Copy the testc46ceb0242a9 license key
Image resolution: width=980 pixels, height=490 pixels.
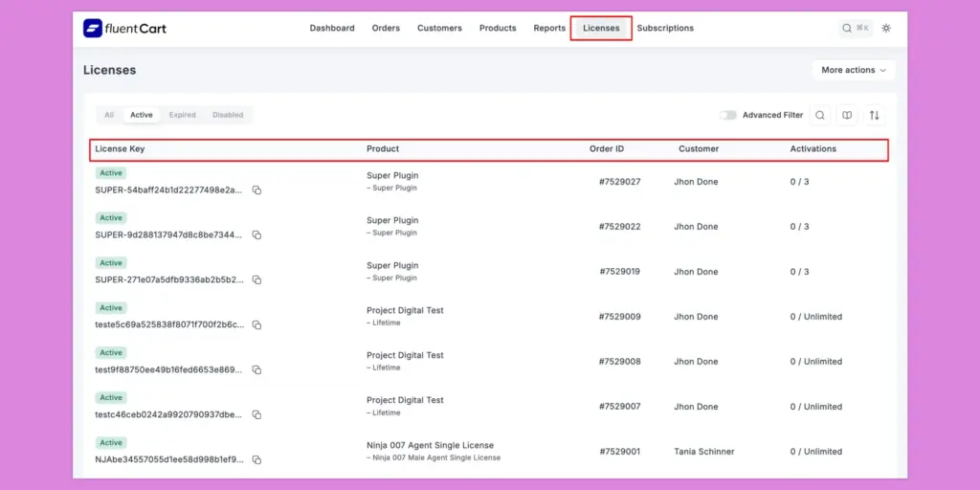click(256, 415)
